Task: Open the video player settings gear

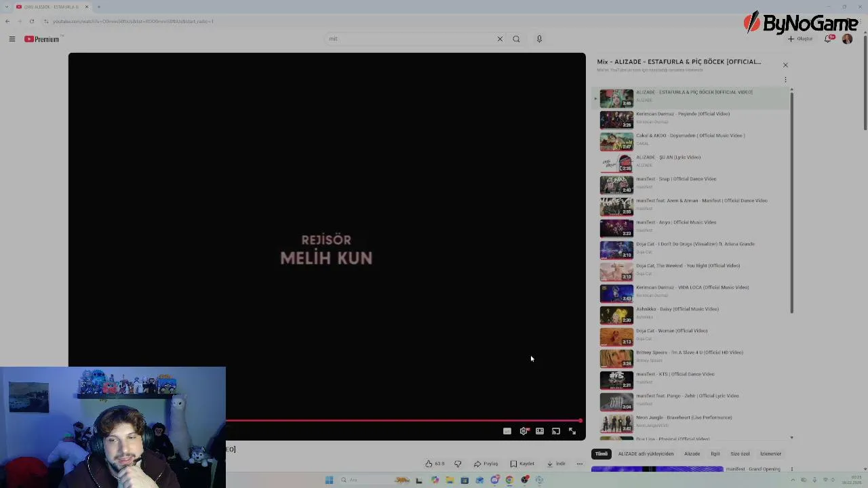Action: point(523,431)
